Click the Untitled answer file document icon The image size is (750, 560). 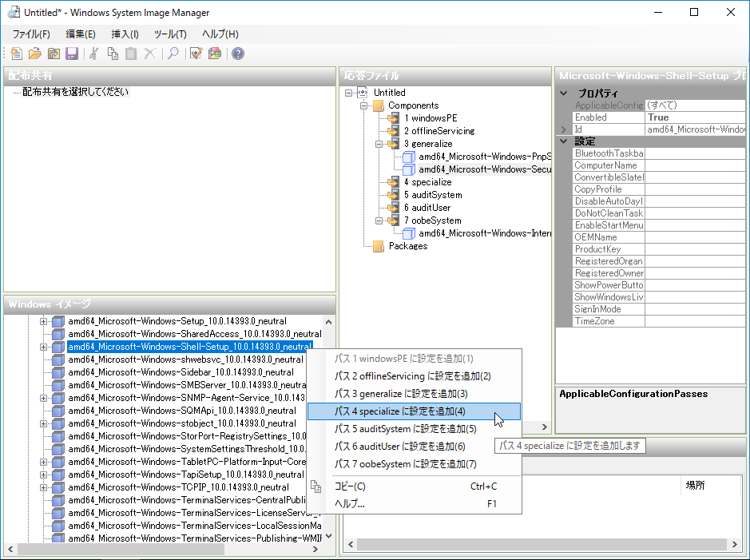pos(363,93)
